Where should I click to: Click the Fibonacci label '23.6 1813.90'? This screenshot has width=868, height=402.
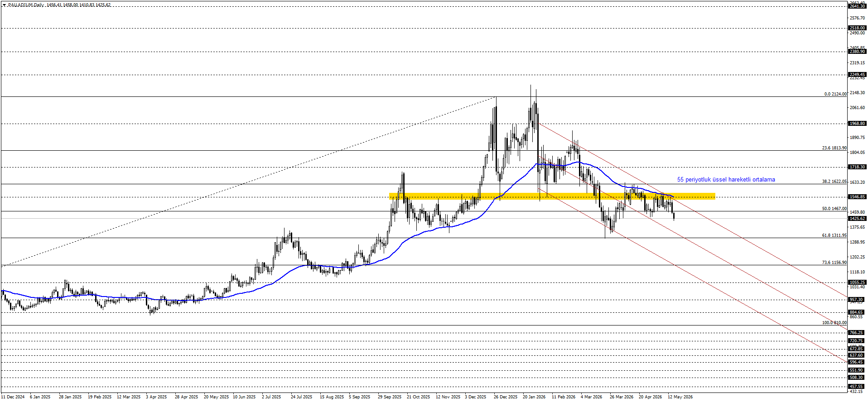[x=834, y=148]
